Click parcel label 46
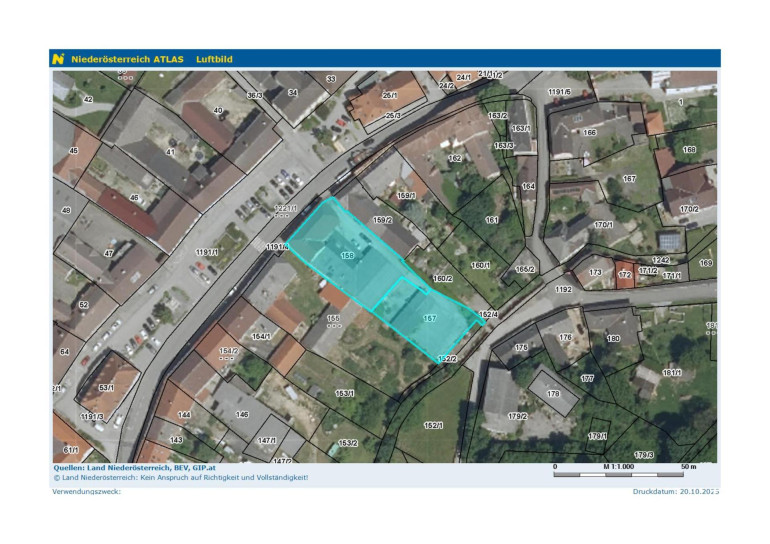770x544 pixels. (x=134, y=198)
